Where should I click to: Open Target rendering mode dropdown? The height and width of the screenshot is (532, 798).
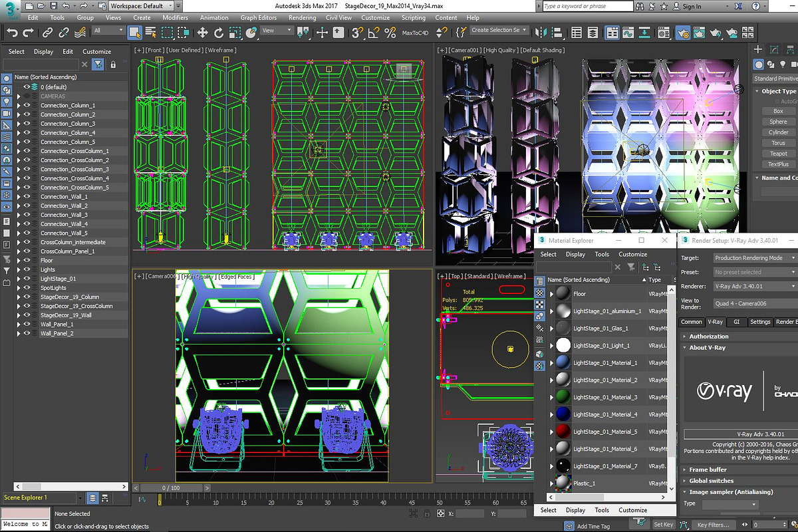point(755,257)
